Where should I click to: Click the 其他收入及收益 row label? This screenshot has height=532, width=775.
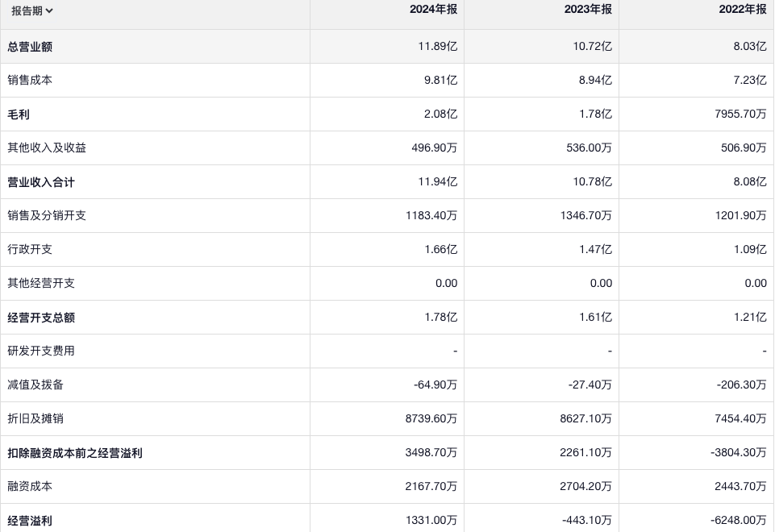click(x=47, y=148)
